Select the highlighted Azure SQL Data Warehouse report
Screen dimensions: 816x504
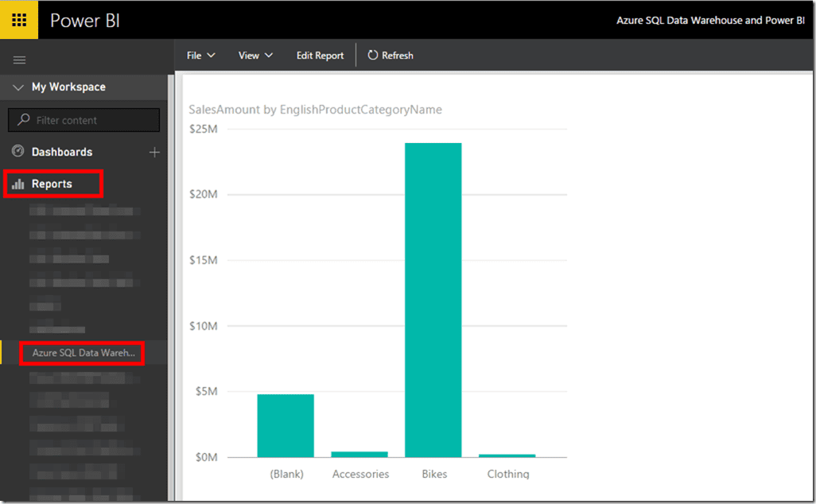point(82,352)
